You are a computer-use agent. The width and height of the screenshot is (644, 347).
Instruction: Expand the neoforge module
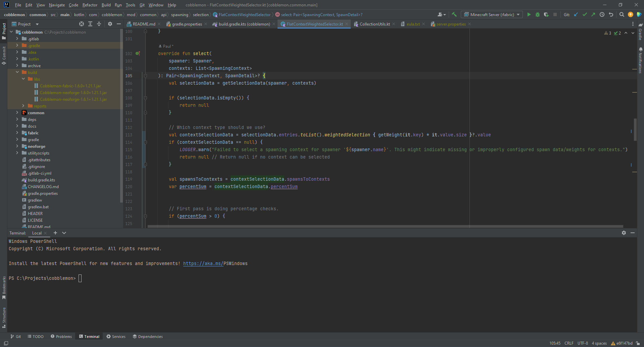click(17, 146)
